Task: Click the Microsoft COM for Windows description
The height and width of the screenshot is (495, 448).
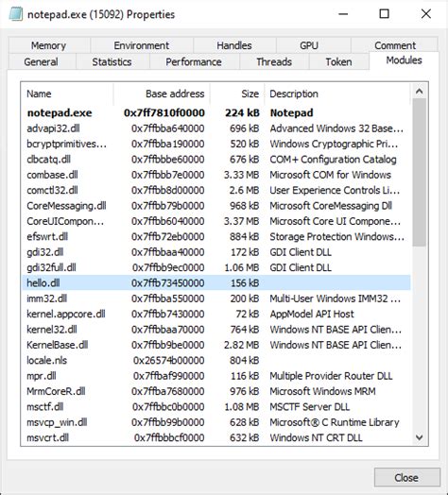Action: [331, 175]
